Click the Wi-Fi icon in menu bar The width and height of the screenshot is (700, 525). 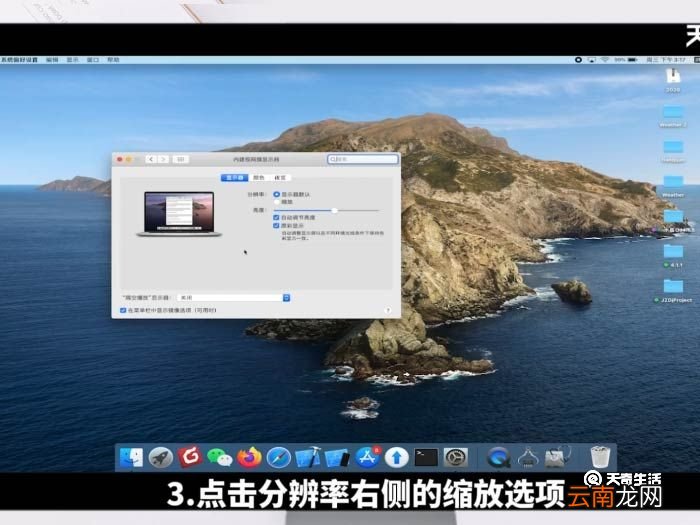(x=605, y=60)
